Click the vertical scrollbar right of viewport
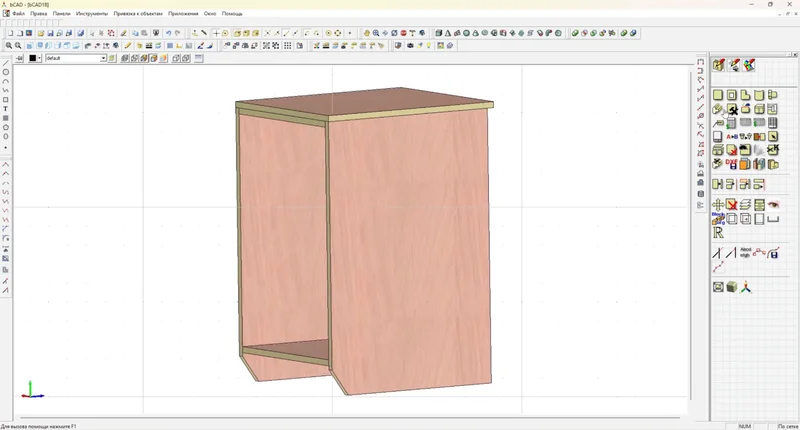Screen dimensions: 800x430 [691, 236]
